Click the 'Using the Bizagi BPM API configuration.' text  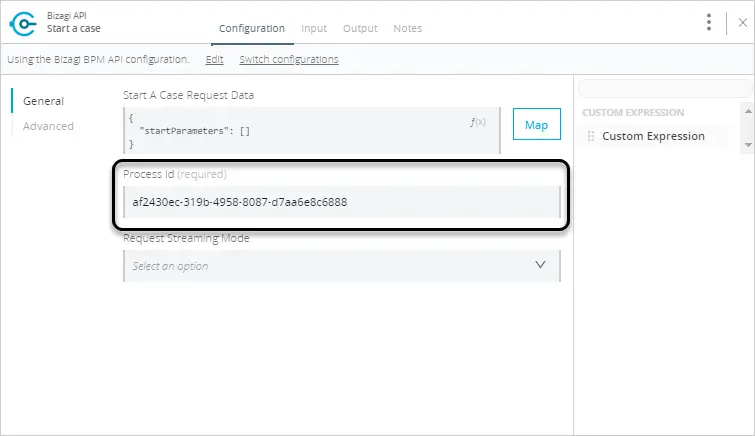(x=98, y=59)
